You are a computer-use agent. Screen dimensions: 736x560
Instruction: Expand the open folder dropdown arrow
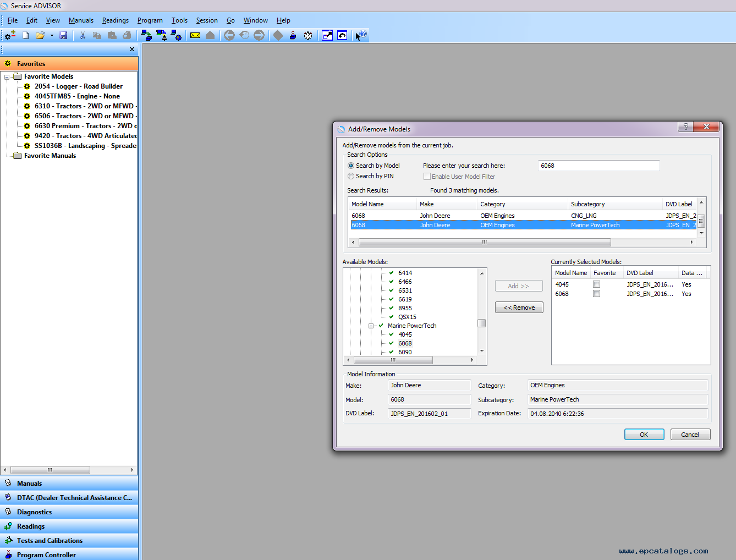point(52,35)
